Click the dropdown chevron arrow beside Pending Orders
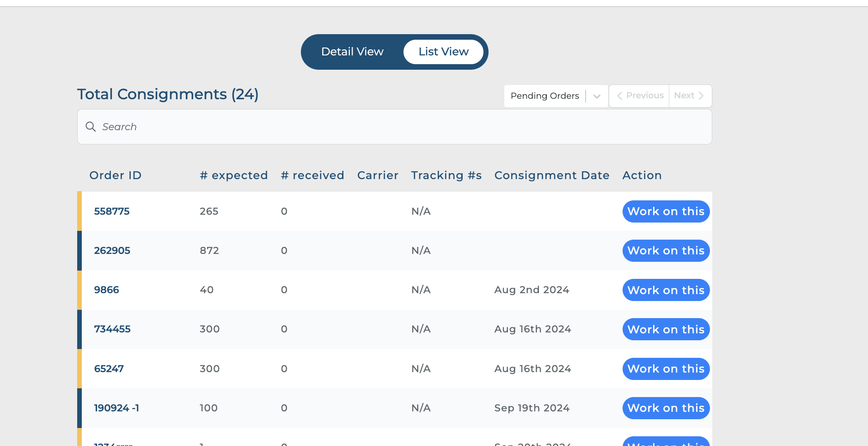 click(x=597, y=96)
